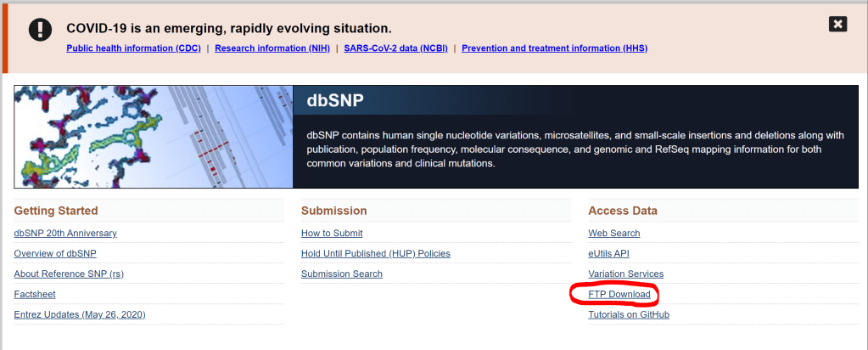Click the How to Submit link
This screenshot has width=868, height=350.
coord(332,233)
